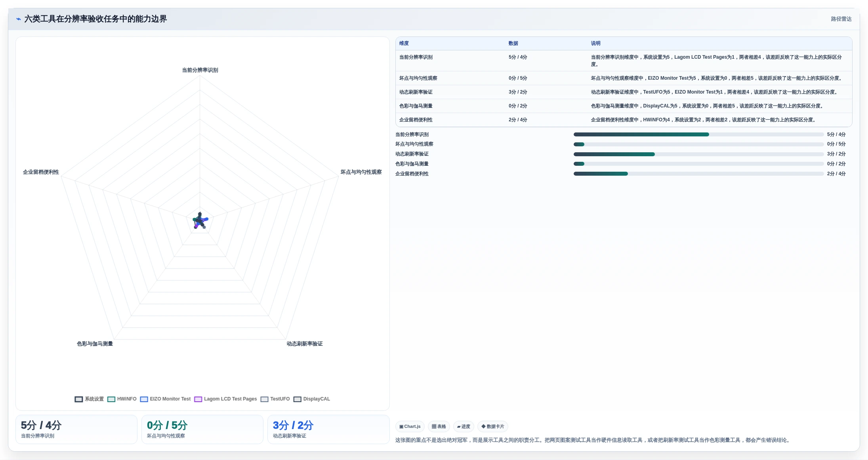Screen dimensions: 868x460
Task: Toggle the EIZO Monitor Test legend series
Action: 165,399
